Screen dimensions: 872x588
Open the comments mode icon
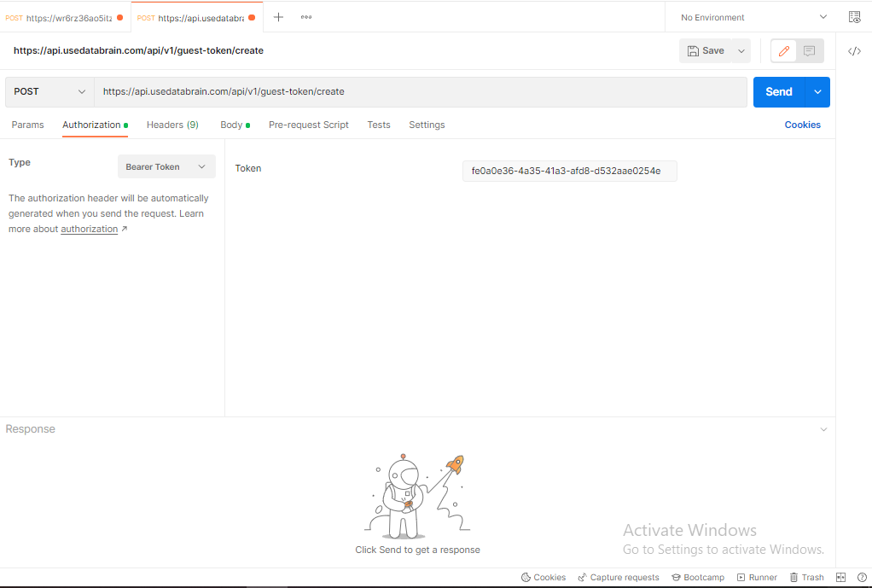coord(809,51)
